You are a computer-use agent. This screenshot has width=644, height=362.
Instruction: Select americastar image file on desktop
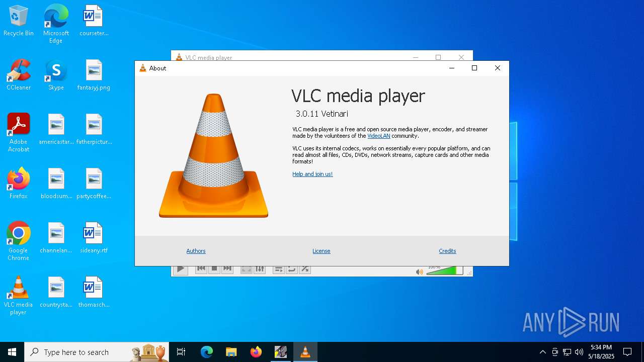click(x=56, y=130)
